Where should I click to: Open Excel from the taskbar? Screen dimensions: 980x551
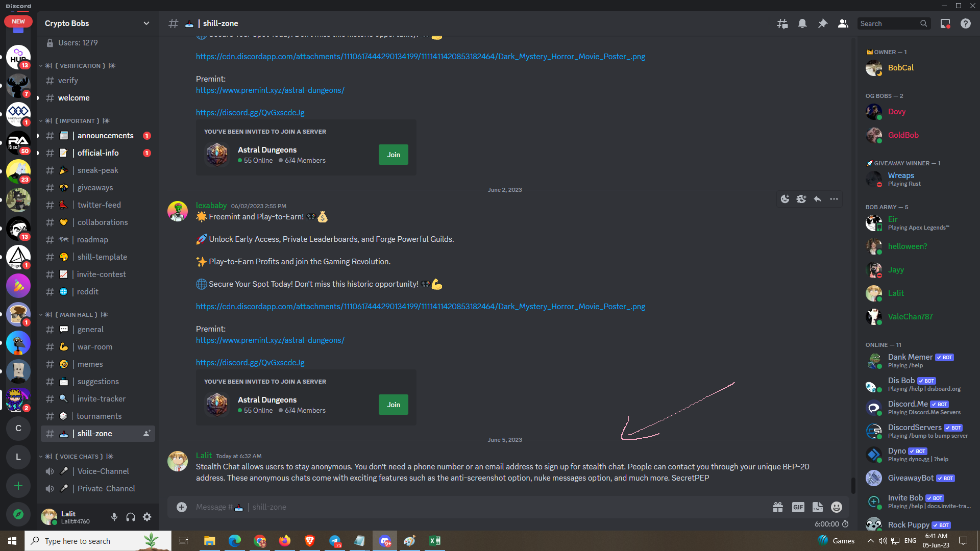(x=435, y=541)
